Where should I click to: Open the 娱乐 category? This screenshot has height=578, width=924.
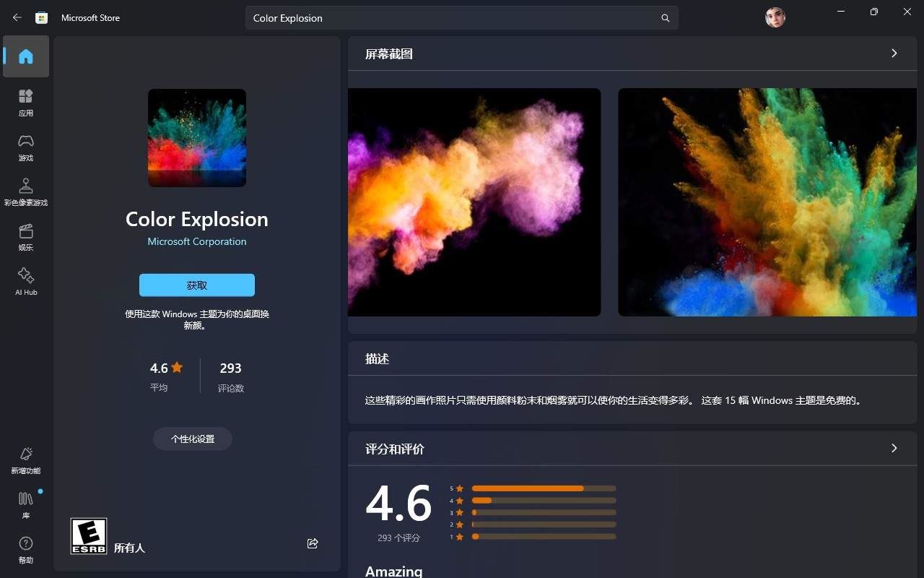click(25, 237)
